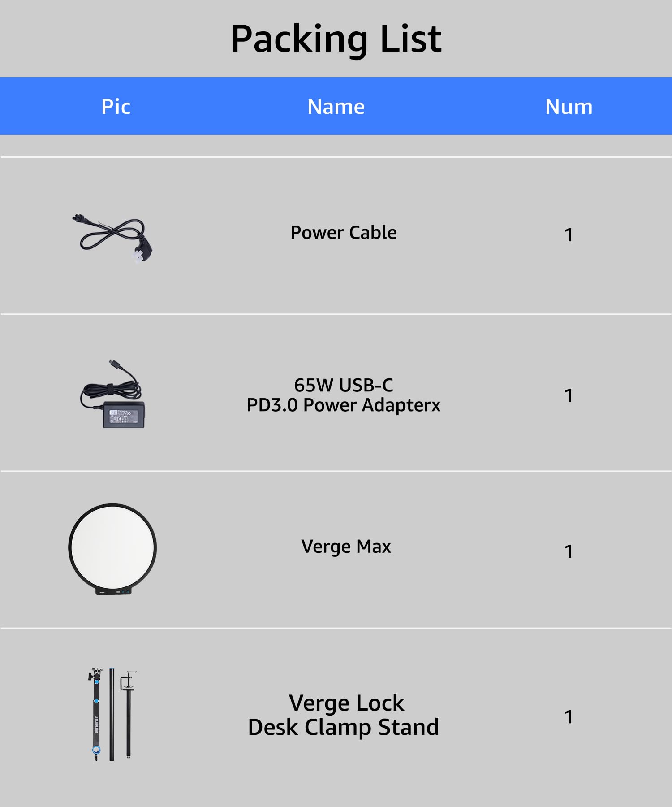Click the quantity 1 for Desk Clamp Stand

pos(569,717)
